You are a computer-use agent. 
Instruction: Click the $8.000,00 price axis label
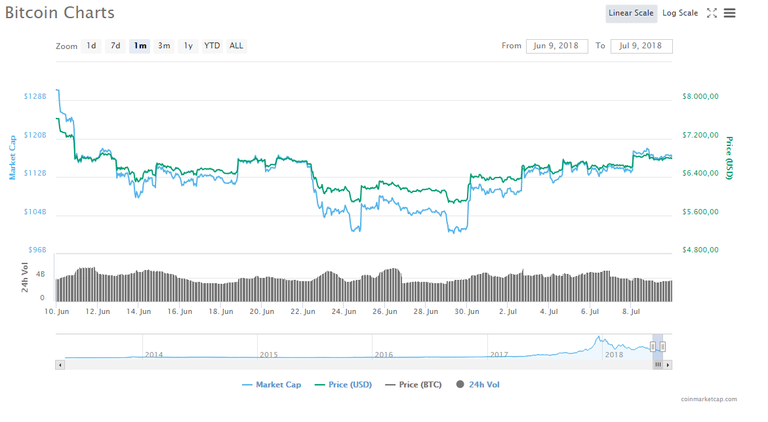[700, 96]
